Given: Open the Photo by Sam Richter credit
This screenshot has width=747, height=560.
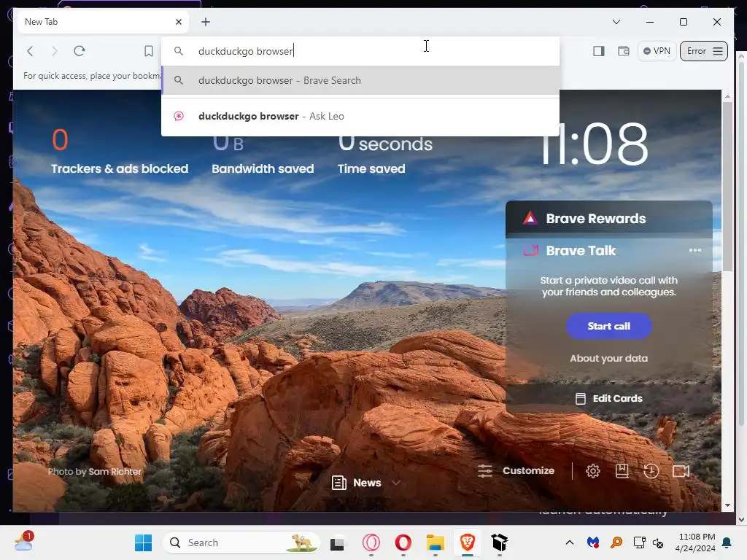Looking at the screenshot, I should pyautogui.click(x=94, y=472).
